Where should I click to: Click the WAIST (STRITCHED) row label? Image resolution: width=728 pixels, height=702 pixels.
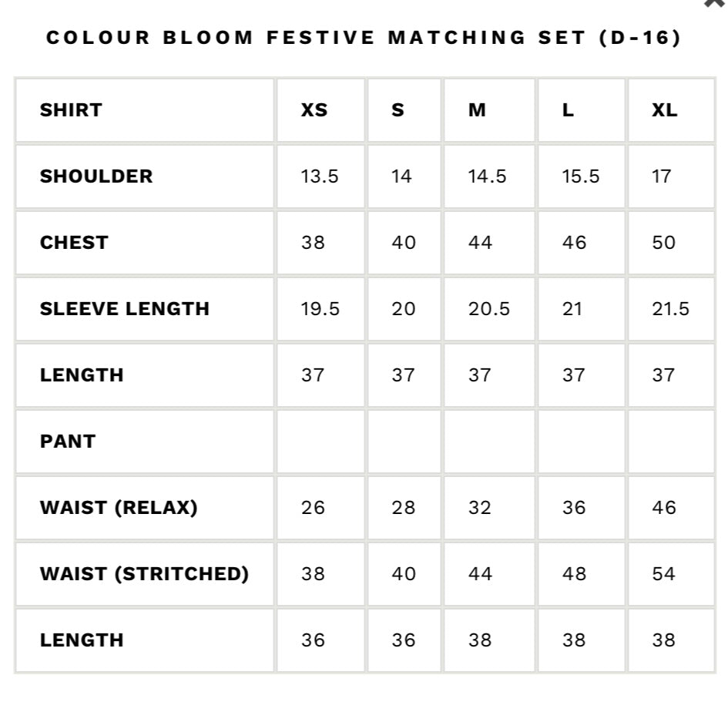click(x=144, y=574)
